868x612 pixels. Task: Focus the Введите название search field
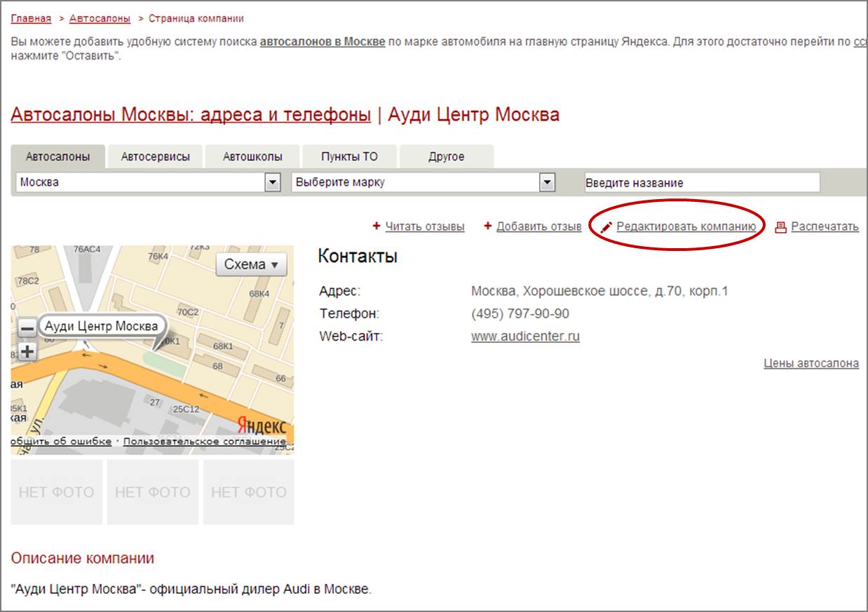tap(702, 183)
